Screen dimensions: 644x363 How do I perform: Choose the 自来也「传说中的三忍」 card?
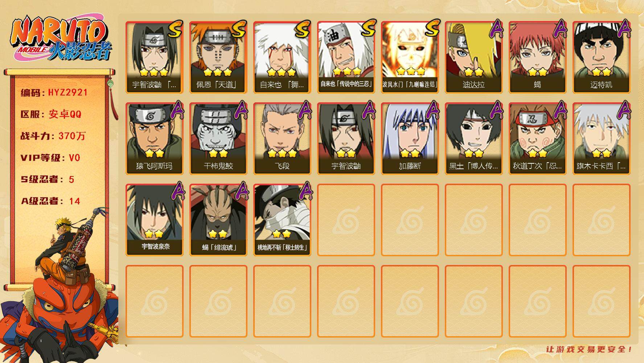[x=346, y=57]
